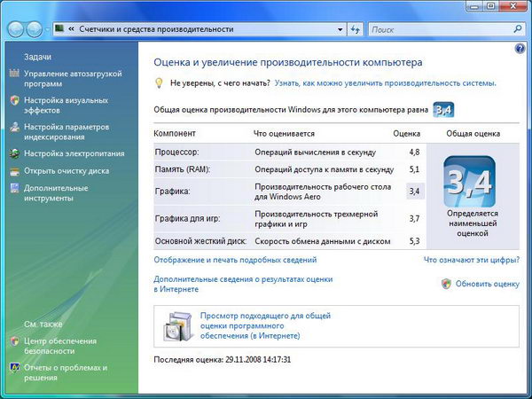Expand the breadcrumb chevron before Счетчики
This screenshot has height=399, width=532.
(x=71, y=29)
